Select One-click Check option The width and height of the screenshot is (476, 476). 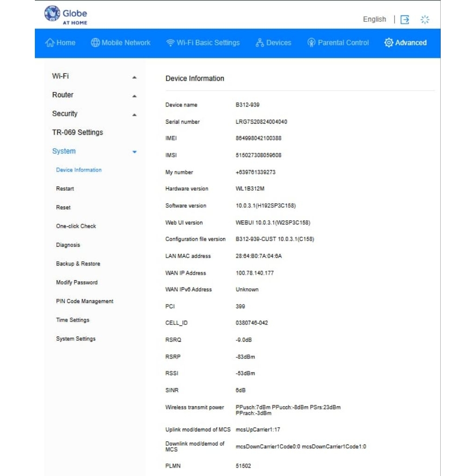pos(76,226)
